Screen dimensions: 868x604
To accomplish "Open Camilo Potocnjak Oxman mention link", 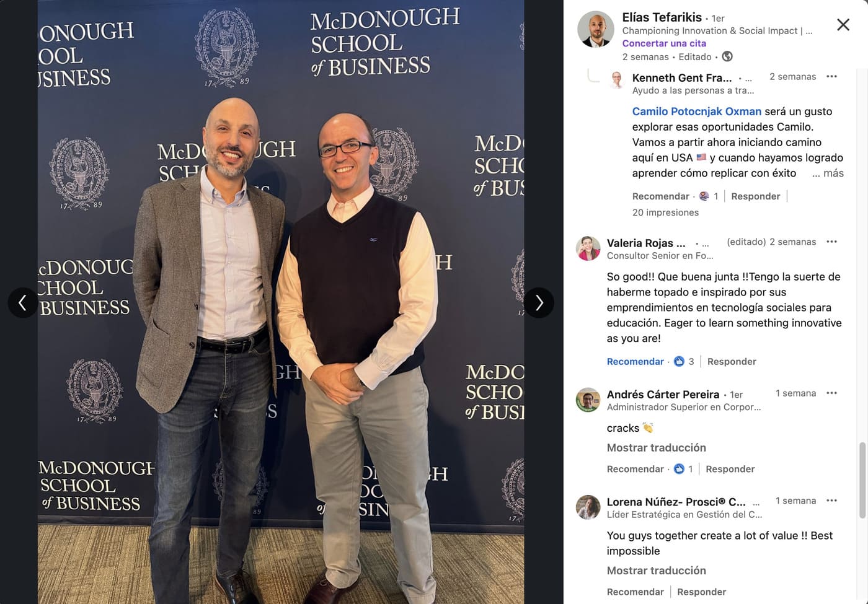I will tap(696, 112).
